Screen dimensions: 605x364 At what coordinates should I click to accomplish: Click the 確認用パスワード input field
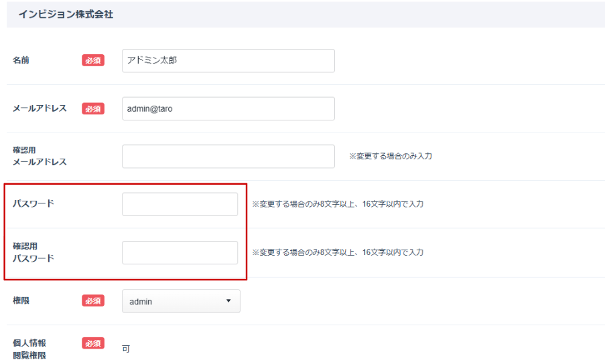point(180,252)
